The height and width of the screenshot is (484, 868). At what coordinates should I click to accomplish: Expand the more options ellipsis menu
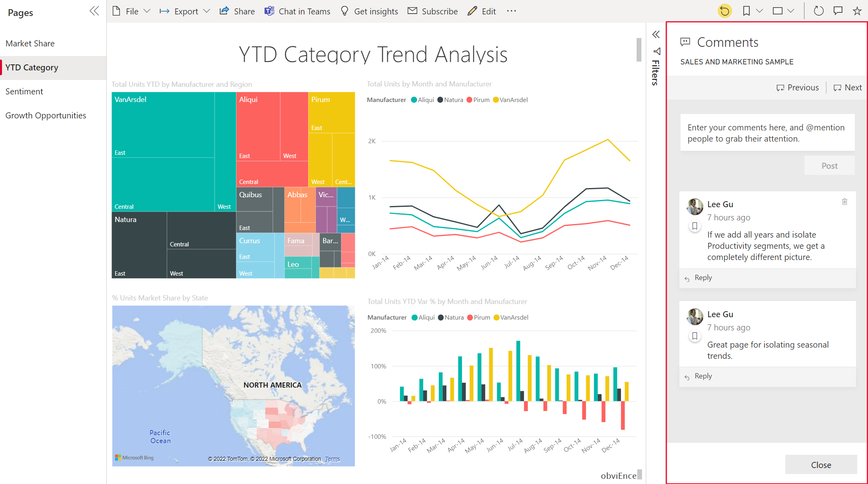click(x=512, y=11)
